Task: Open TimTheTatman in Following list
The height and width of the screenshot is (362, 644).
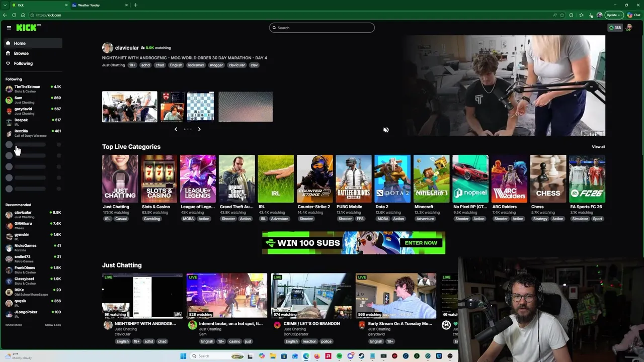Action: point(33,89)
